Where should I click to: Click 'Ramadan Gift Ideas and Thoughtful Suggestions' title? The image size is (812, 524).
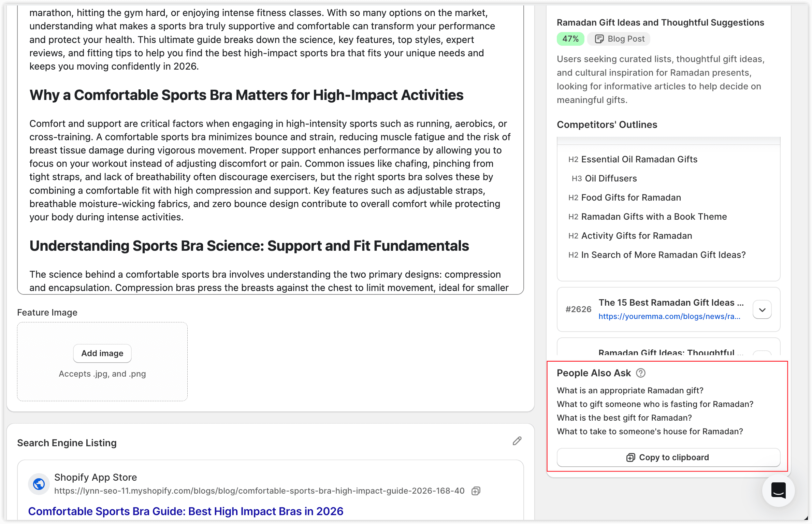point(661,23)
